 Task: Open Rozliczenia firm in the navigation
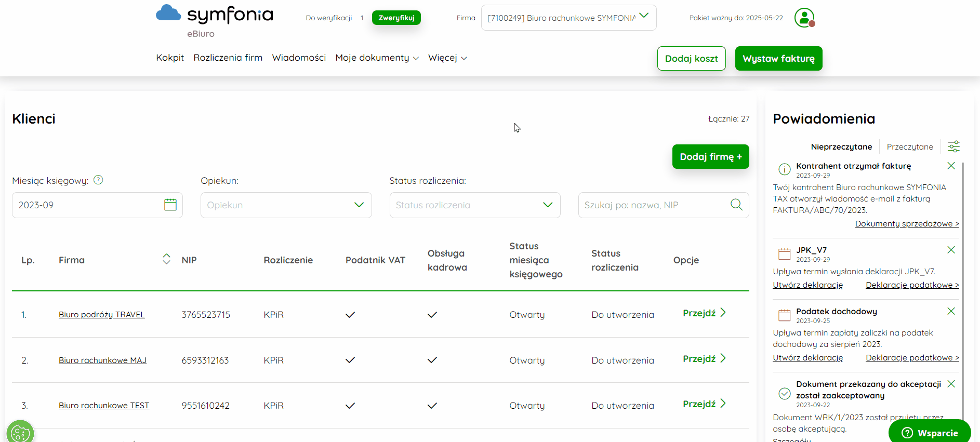click(x=228, y=58)
